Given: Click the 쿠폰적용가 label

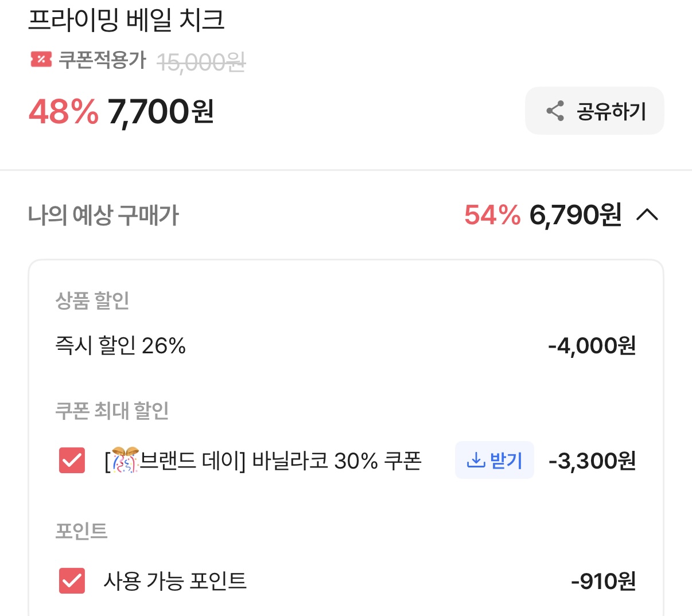Looking at the screenshot, I should [x=103, y=60].
